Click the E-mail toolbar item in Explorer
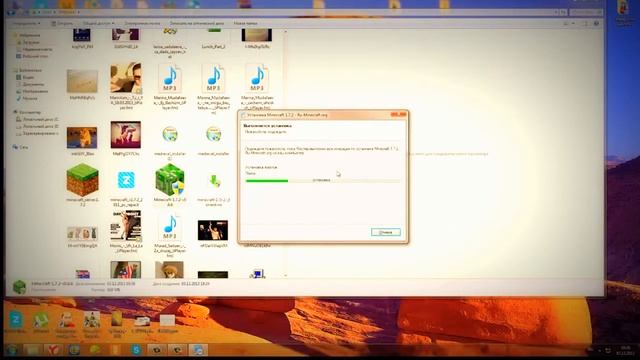 click(142, 24)
